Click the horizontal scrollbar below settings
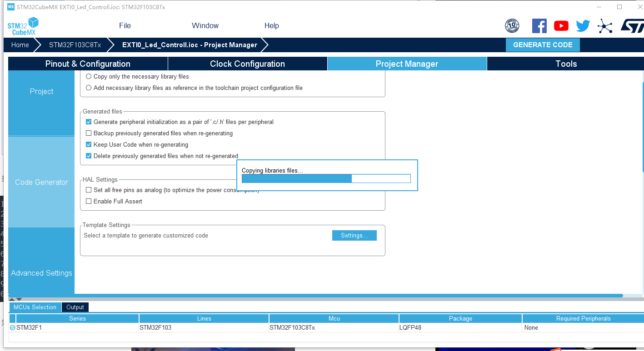644x351 pixels. 315,296
